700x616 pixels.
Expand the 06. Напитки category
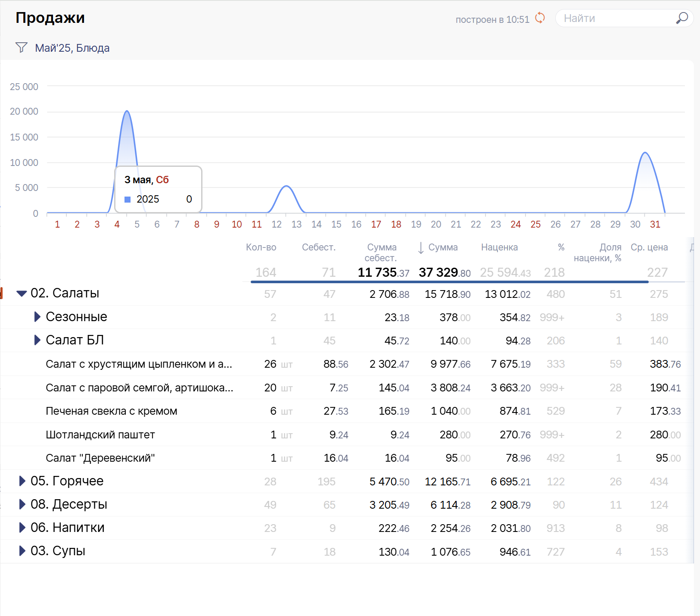(22, 528)
